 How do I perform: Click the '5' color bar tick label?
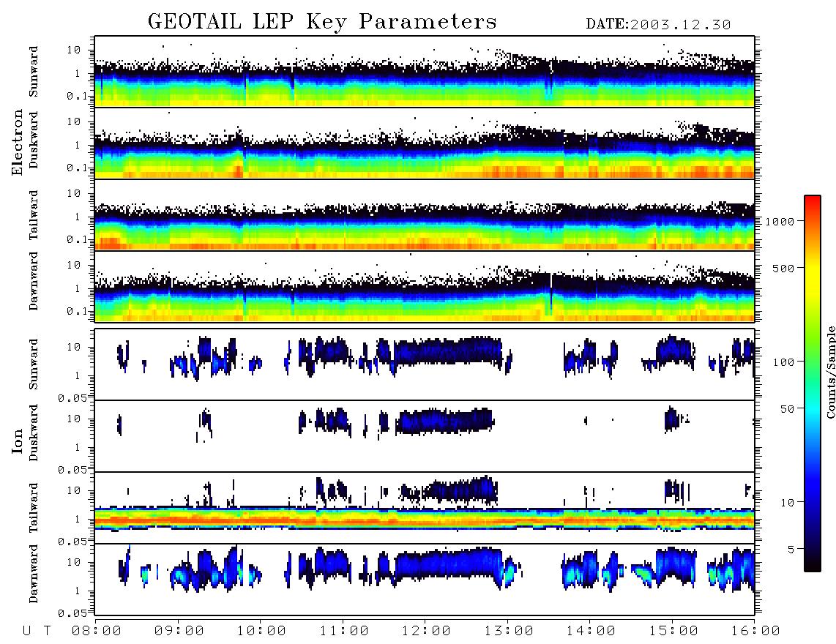click(x=791, y=550)
